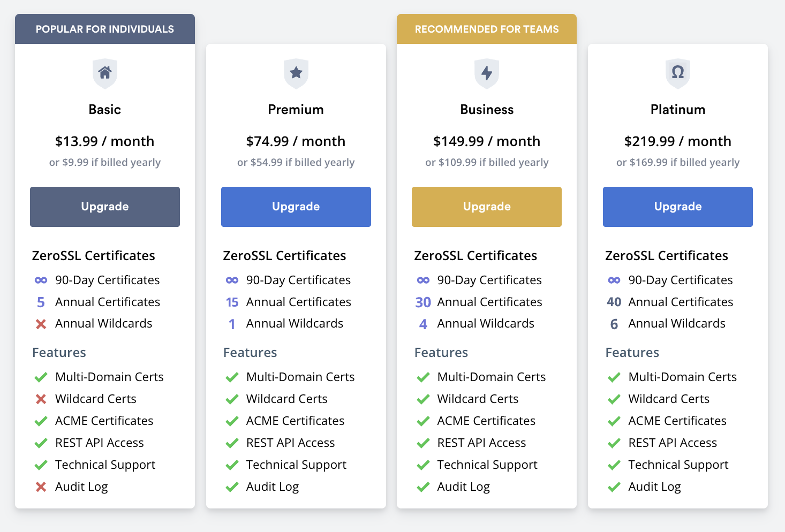Click REST API Access text in Premium plan

291,443
